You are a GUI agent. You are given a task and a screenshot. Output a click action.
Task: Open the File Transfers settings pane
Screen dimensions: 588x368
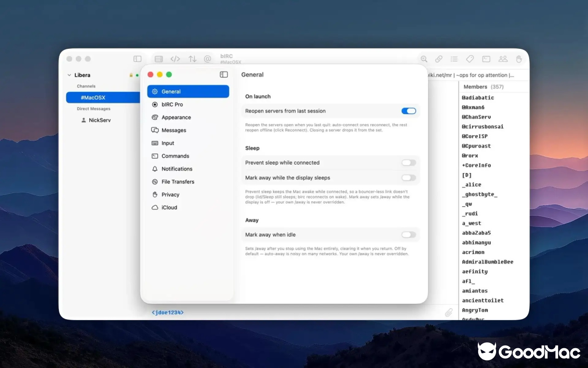click(x=188, y=182)
